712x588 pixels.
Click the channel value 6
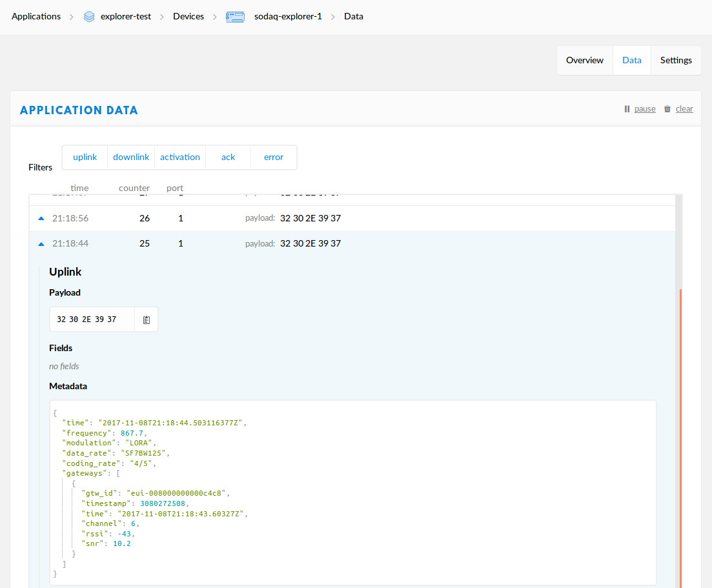tap(134, 523)
